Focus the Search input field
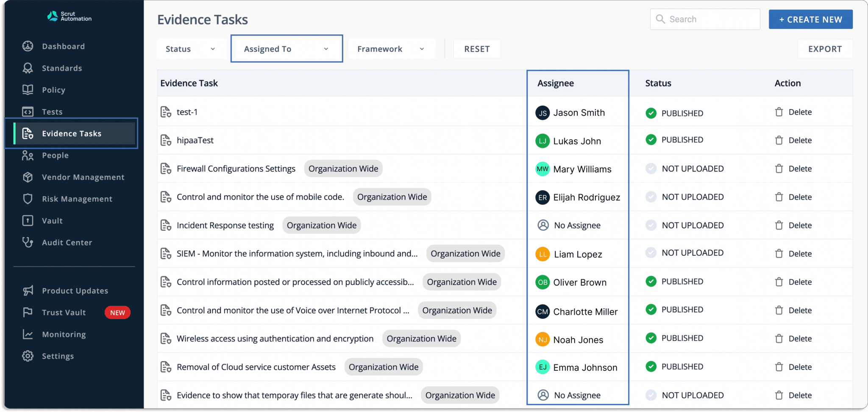The image size is (868, 412). (705, 20)
